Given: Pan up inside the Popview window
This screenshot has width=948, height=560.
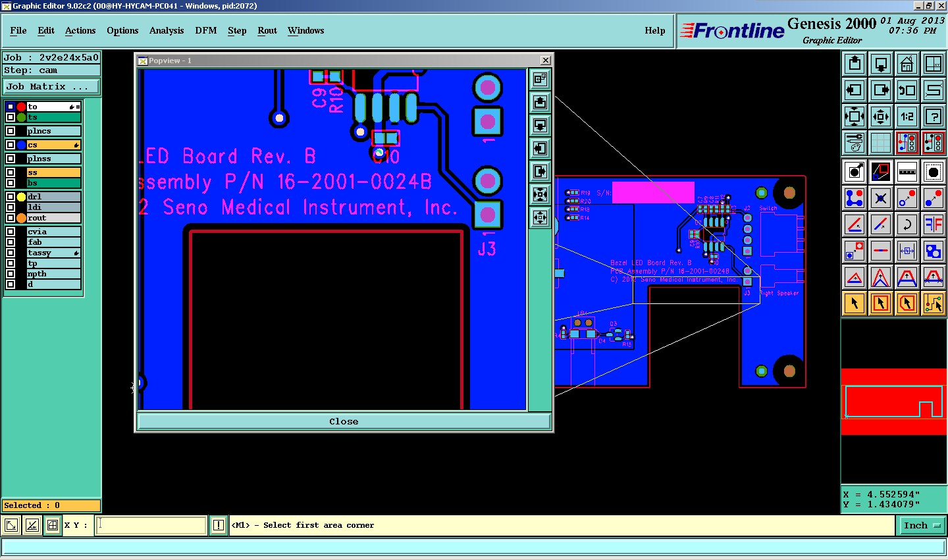Looking at the screenshot, I should pos(540,102).
